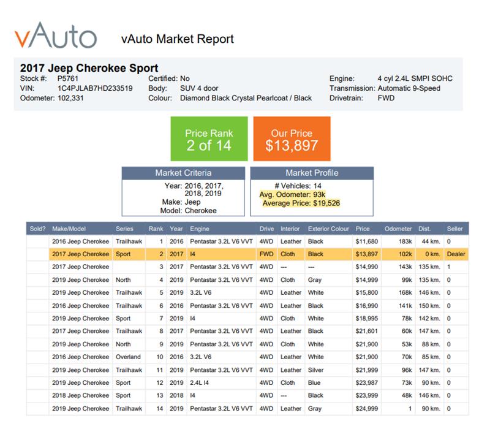Click stock number P5761
This screenshot has width=490, height=448.
[67, 78]
